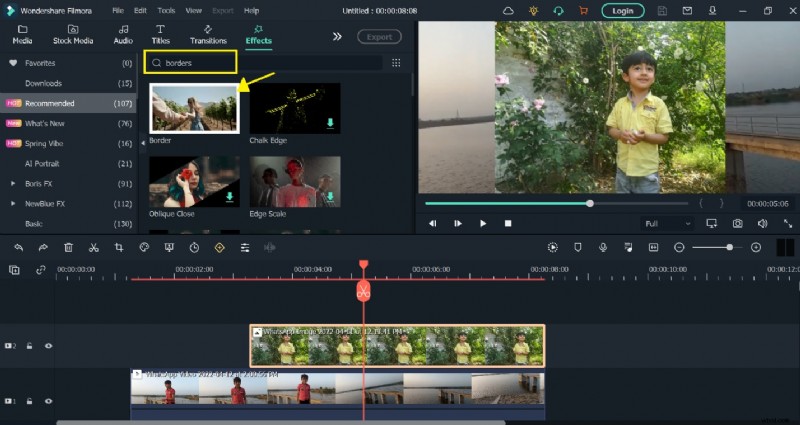Click the Login button

pos(622,11)
